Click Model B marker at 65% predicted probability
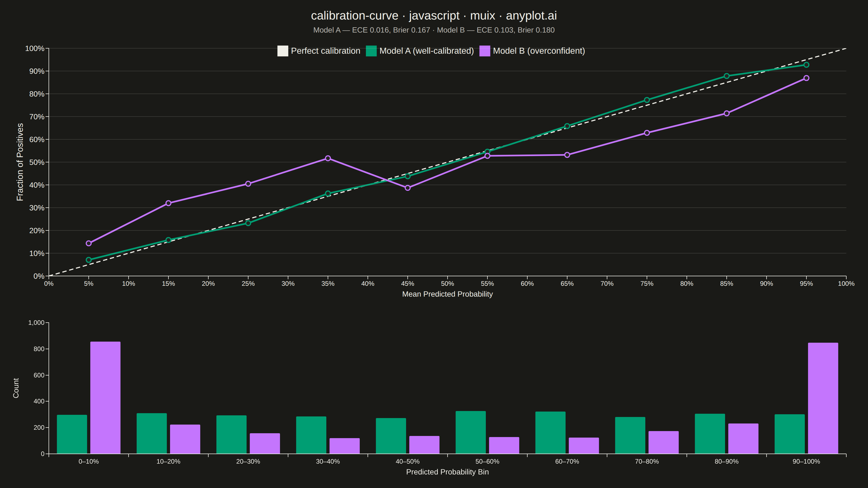 point(567,155)
